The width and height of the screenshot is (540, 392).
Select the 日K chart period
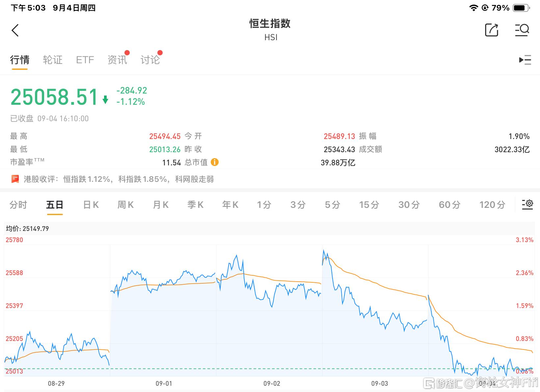[x=91, y=205]
